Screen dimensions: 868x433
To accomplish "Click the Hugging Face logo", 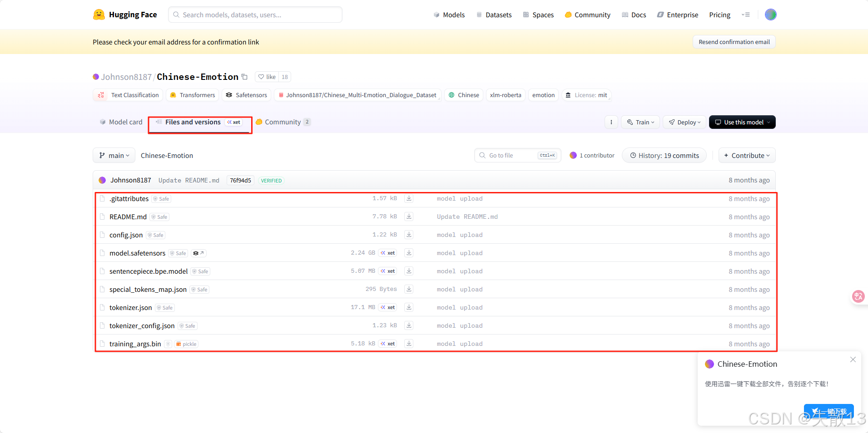I will point(125,15).
